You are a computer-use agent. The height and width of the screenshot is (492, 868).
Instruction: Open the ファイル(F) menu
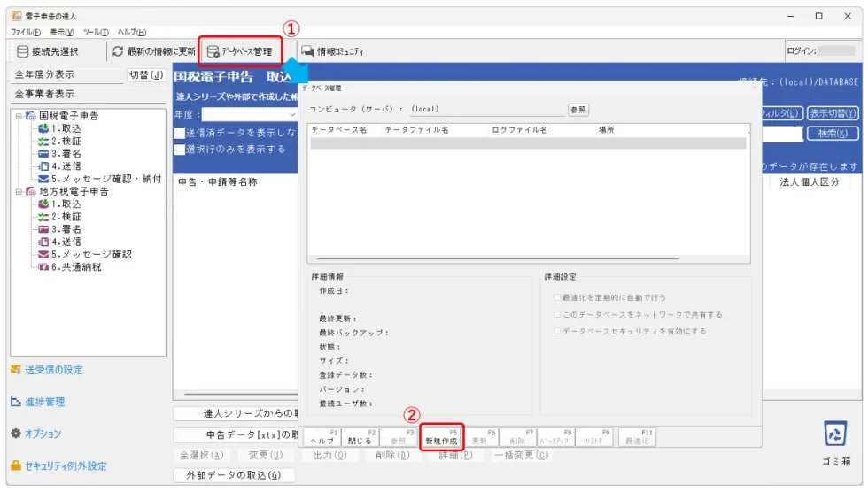click(26, 32)
